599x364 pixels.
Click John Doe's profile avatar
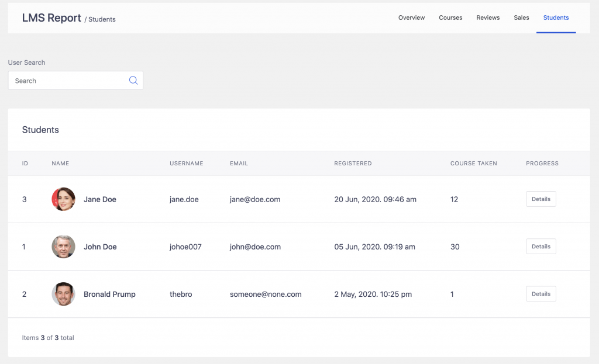[63, 247]
